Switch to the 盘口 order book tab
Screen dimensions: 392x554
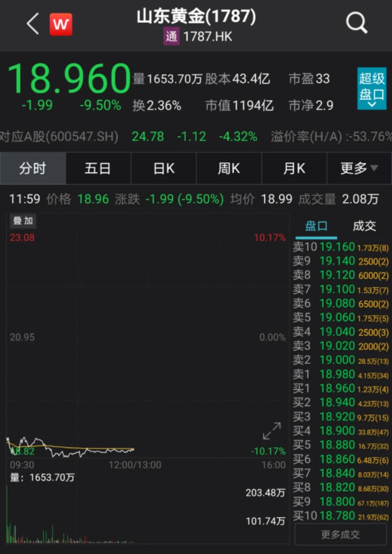(317, 225)
